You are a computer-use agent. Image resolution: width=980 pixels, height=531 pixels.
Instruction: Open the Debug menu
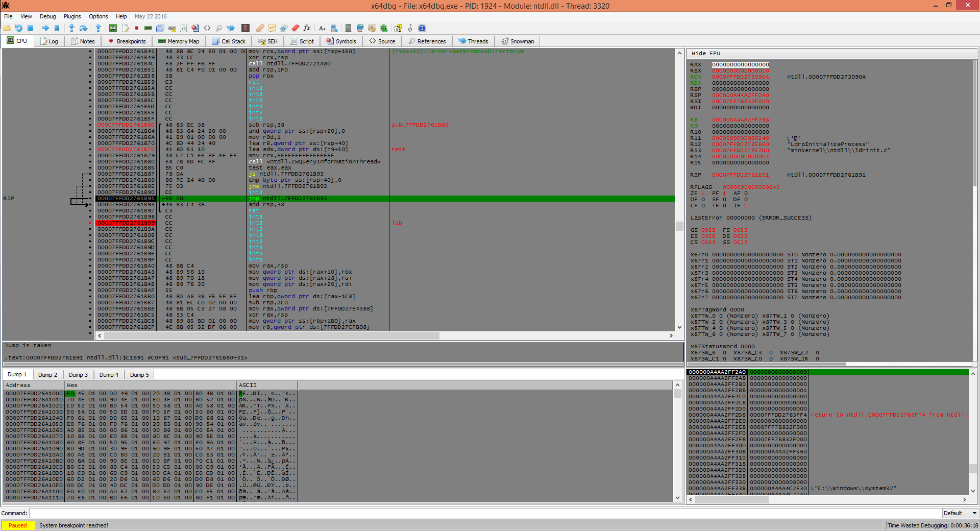coord(48,16)
